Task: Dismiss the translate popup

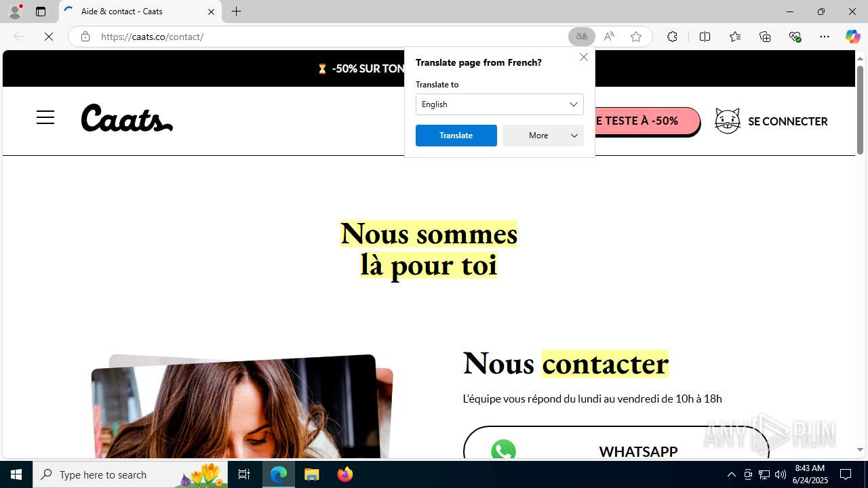Action: click(583, 57)
